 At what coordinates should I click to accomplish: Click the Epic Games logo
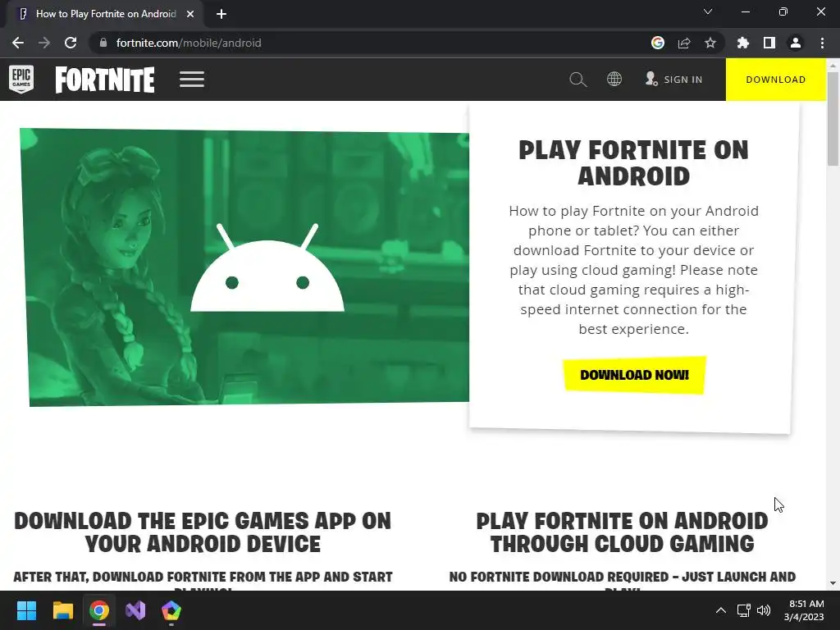click(21, 80)
